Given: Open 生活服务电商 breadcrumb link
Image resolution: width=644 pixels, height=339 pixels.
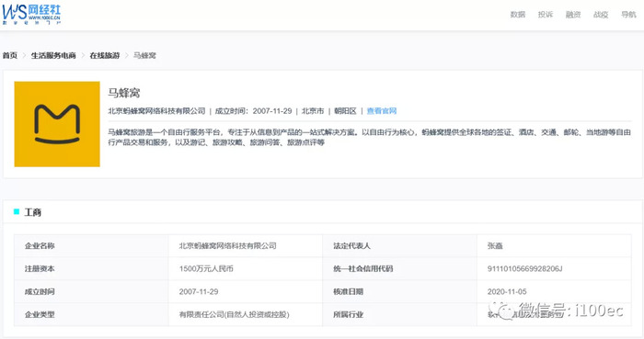Looking at the screenshot, I should [53, 55].
